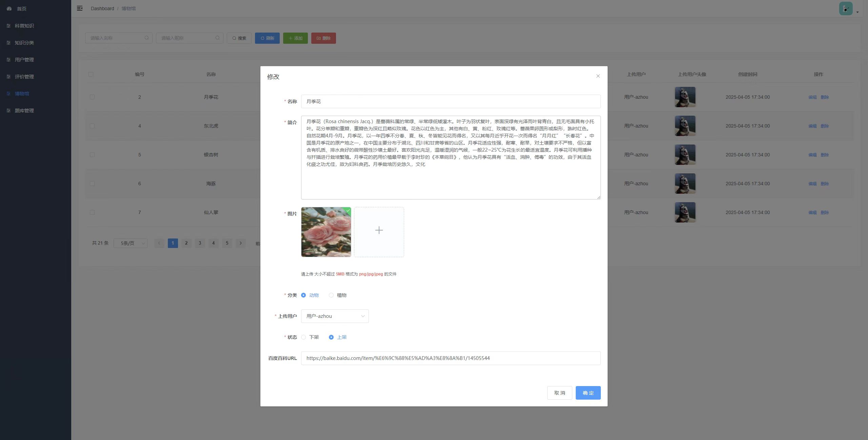Image resolution: width=868 pixels, height=440 pixels.
Task: Click the rose image thumbnail
Action: tap(326, 232)
